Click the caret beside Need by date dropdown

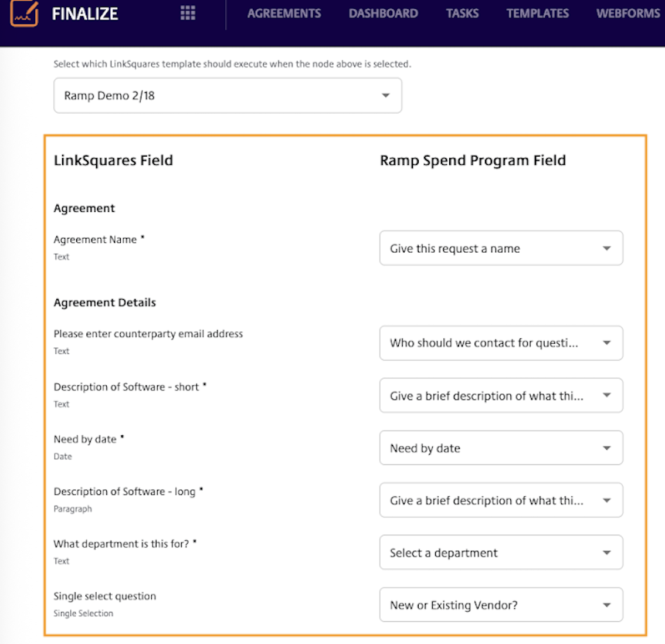607,448
